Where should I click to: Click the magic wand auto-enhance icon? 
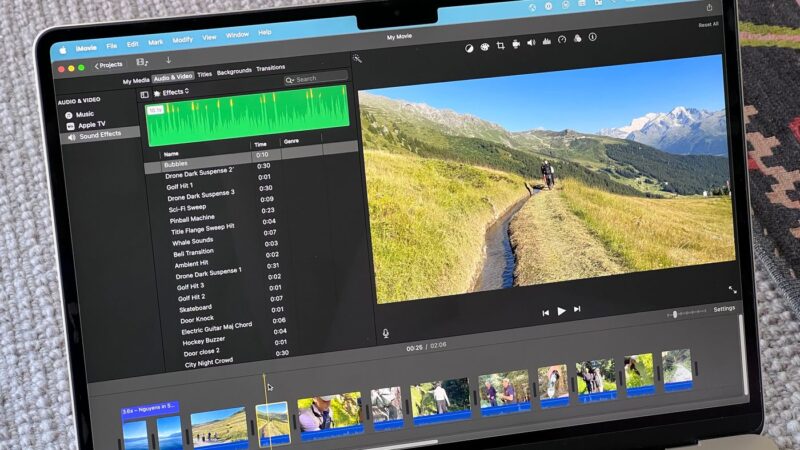pos(357,59)
